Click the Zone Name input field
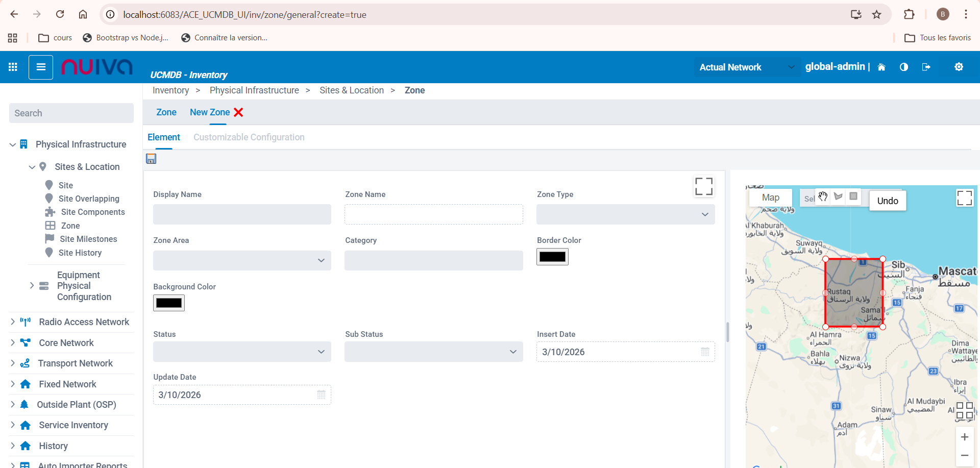This screenshot has height=468, width=980. (433, 214)
